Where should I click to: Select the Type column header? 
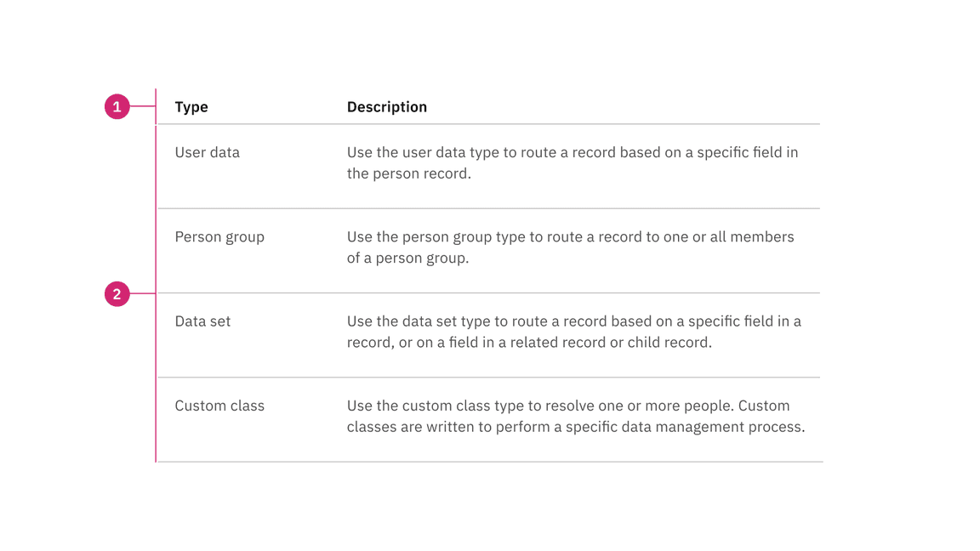(x=191, y=107)
